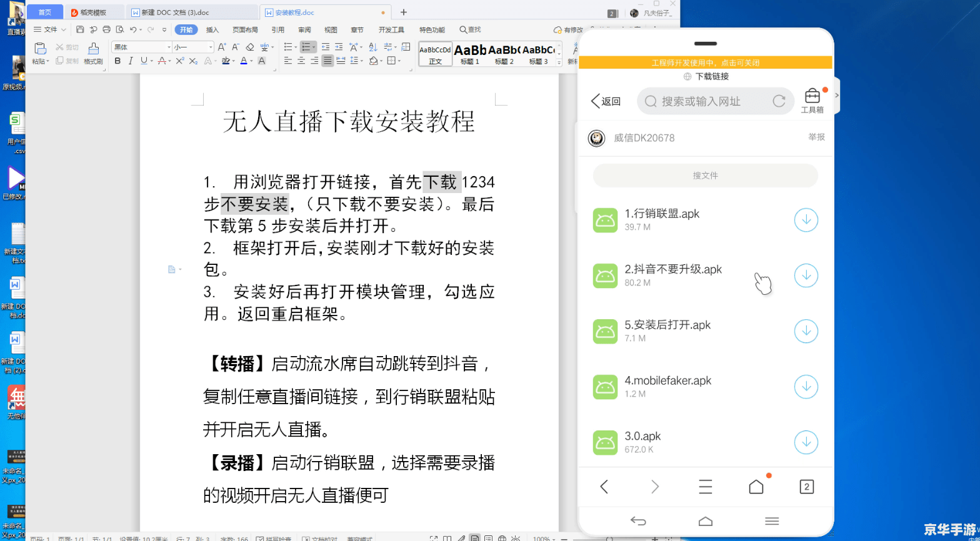Expand the styles gallery
980x541 pixels.
(559, 61)
